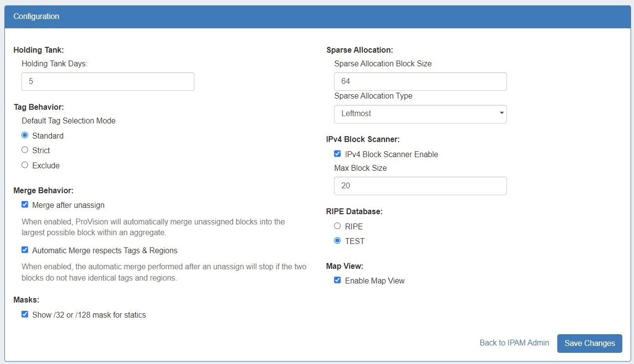Image resolution: width=634 pixels, height=364 pixels.
Task: Uncheck Automatic Merge respects Tags & Regions
Action: coord(25,250)
